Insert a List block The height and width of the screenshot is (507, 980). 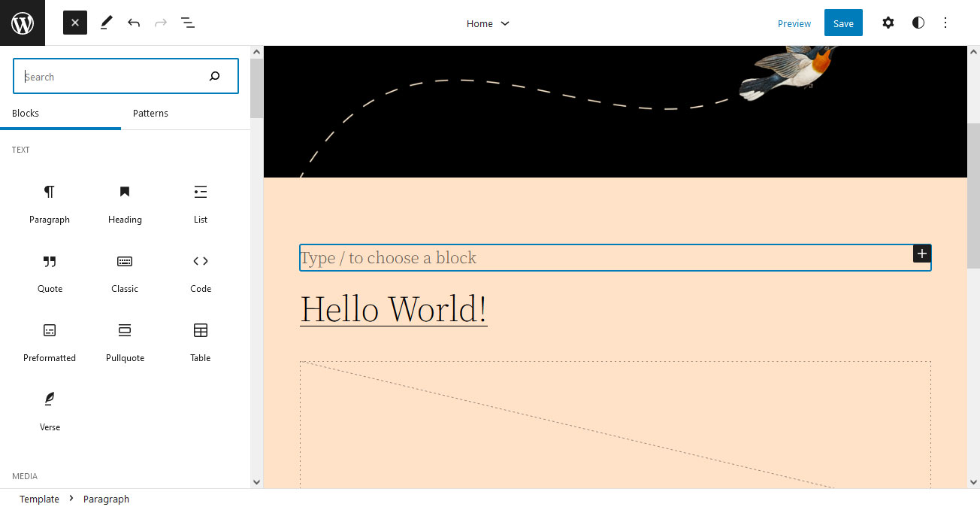pyautogui.click(x=200, y=203)
